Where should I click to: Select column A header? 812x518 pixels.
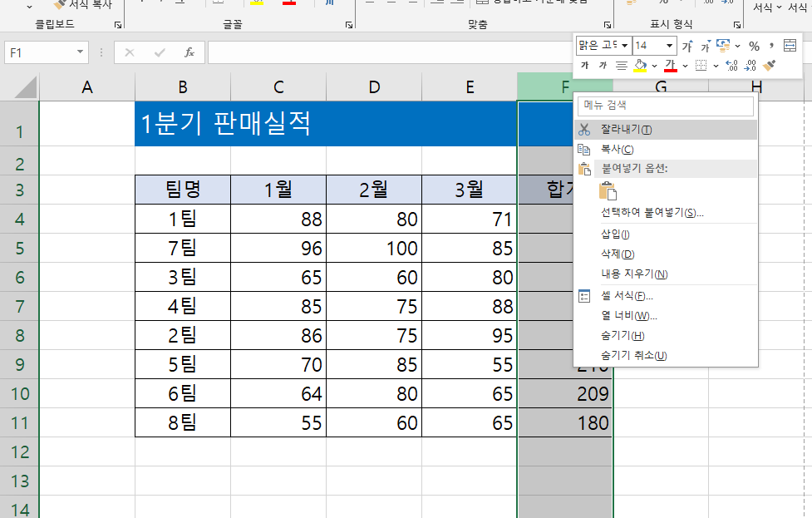point(87,87)
